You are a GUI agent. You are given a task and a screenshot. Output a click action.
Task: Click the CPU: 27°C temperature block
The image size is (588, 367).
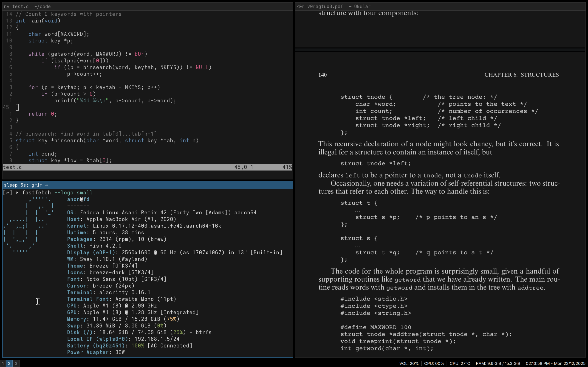point(460,363)
